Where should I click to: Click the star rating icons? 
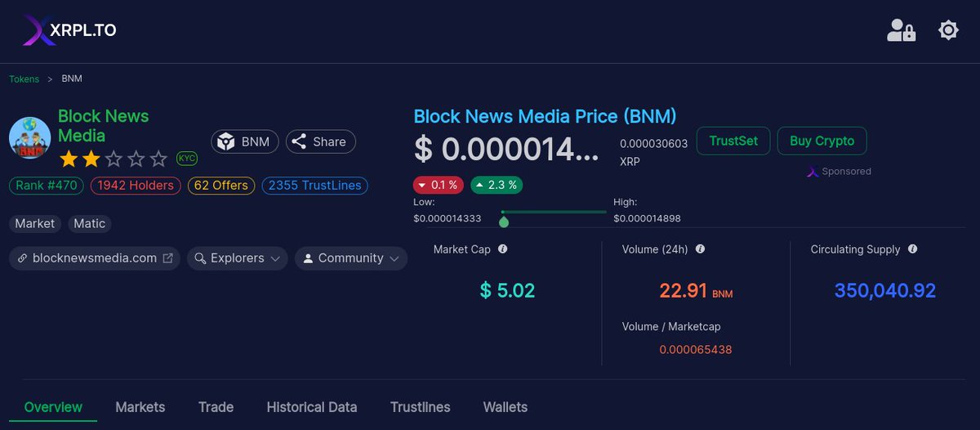[x=113, y=158]
